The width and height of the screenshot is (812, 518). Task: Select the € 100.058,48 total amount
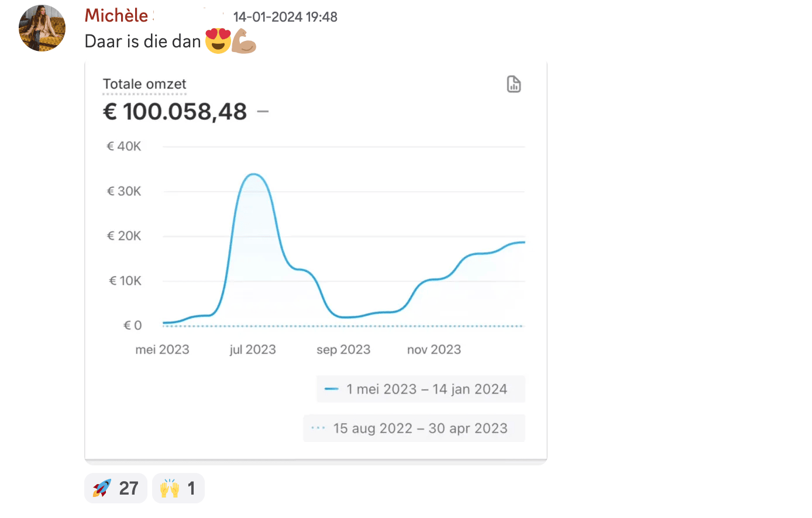tap(175, 112)
